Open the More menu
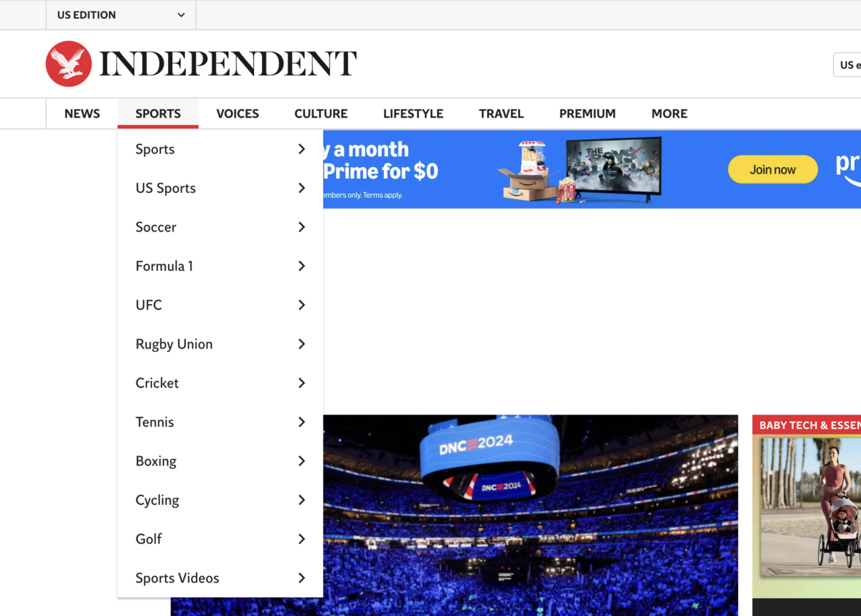The height and width of the screenshot is (616, 861). point(669,113)
